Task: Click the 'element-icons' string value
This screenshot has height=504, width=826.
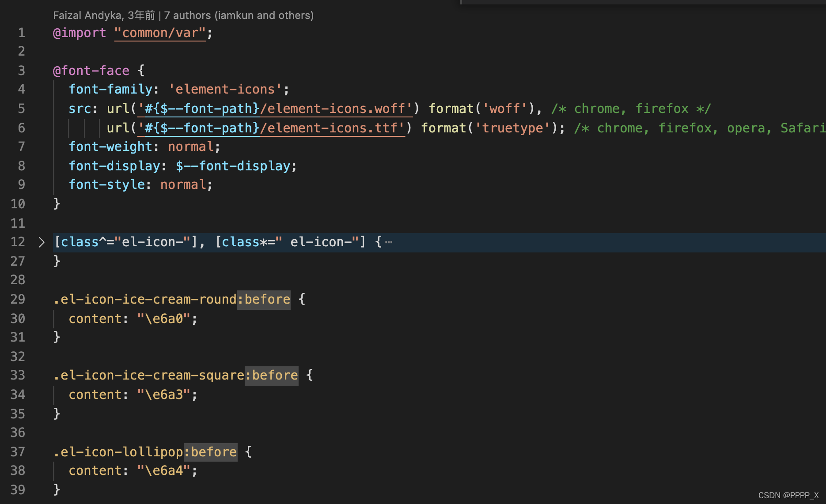Action: 225,89
